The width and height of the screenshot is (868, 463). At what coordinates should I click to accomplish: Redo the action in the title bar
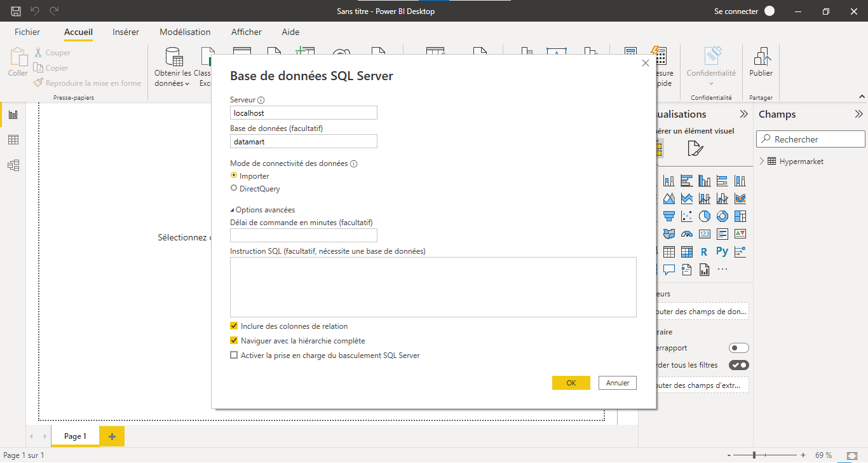[x=54, y=11]
